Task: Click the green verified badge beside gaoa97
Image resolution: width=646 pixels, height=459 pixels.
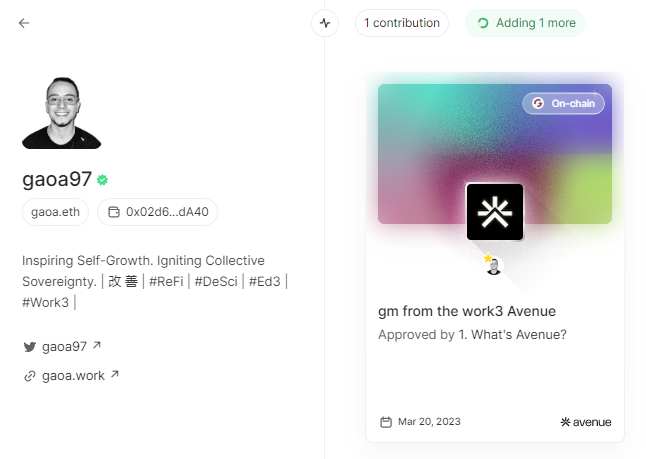Action: 102,180
